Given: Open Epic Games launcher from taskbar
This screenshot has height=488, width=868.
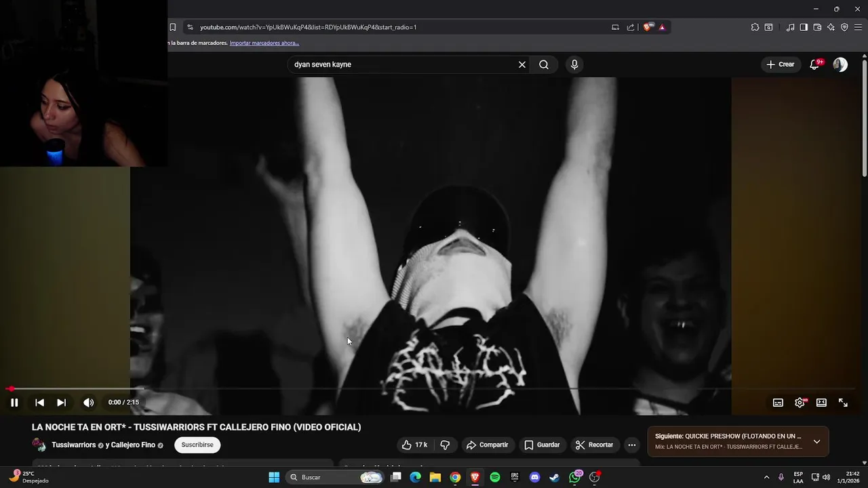Looking at the screenshot, I should [x=515, y=477].
